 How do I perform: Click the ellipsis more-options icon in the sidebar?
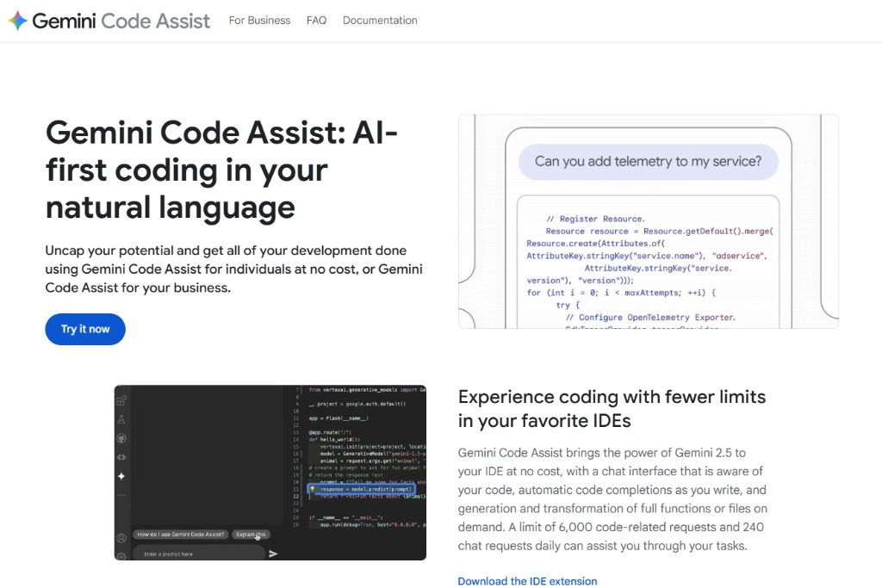point(121,495)
